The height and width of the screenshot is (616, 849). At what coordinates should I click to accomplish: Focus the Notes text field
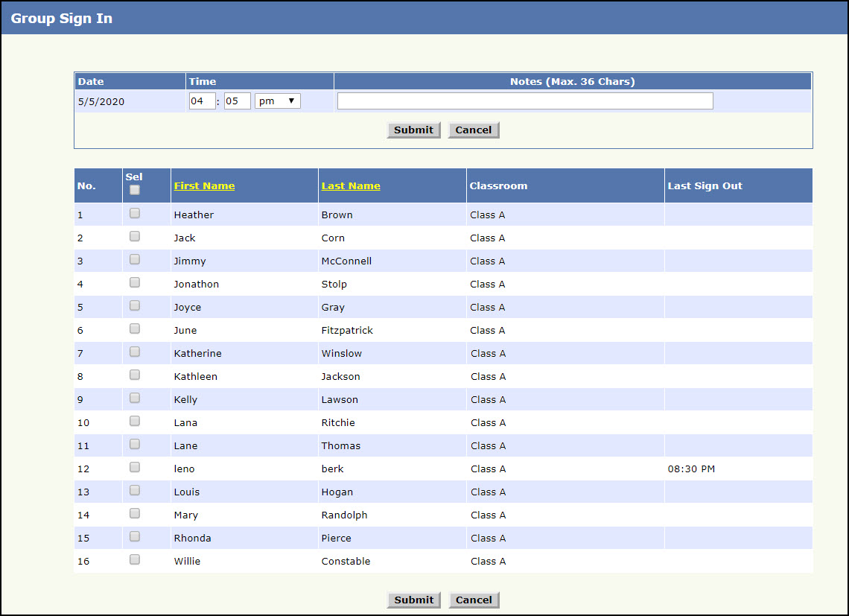coord(525,101)
